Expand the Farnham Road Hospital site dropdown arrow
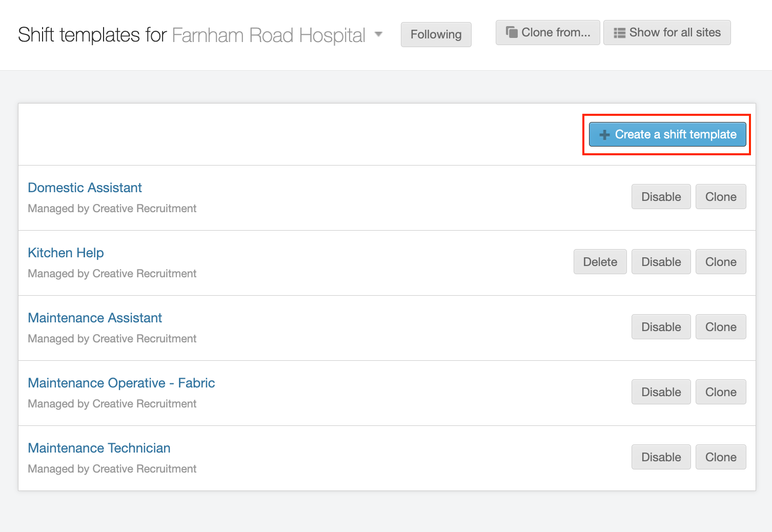This screenshot has height=532, width=772. (378, 34)
